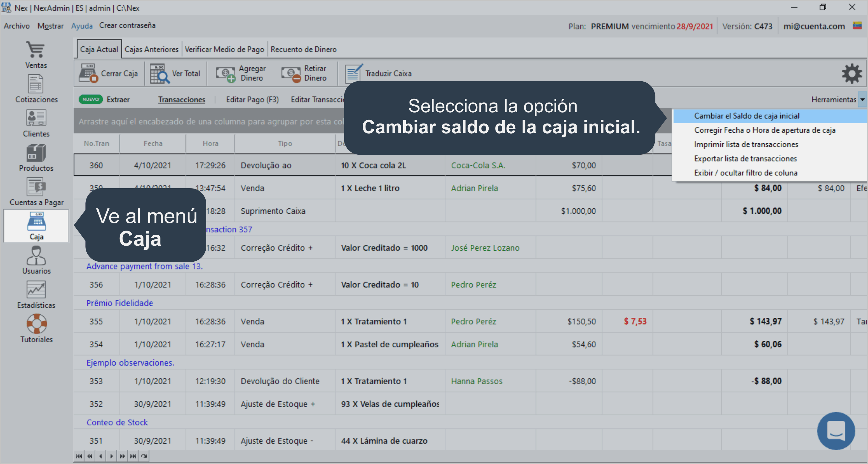Click Cerrar Caja toolbar button
The width and height of the screenshot is (868, 464).
pyautogui.click(x=109, y=73)
